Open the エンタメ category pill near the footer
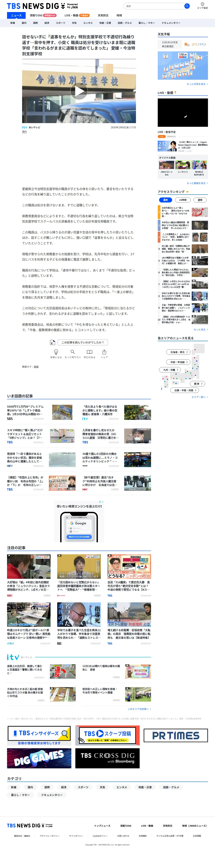Image resolution: width=215 pixels, height=868 pixels. coord(122,787)
